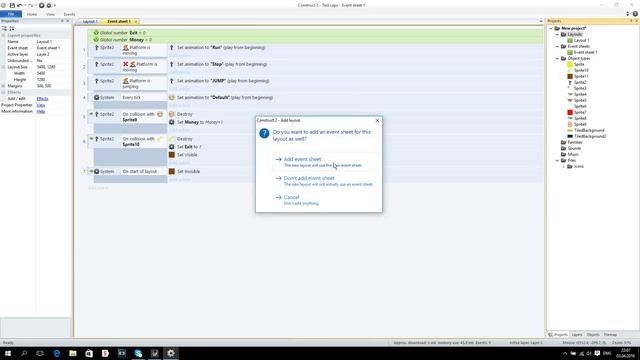This screenshot has height=360, width=640.
Task: Expand the Margins property
Action: tap(3, 86)
